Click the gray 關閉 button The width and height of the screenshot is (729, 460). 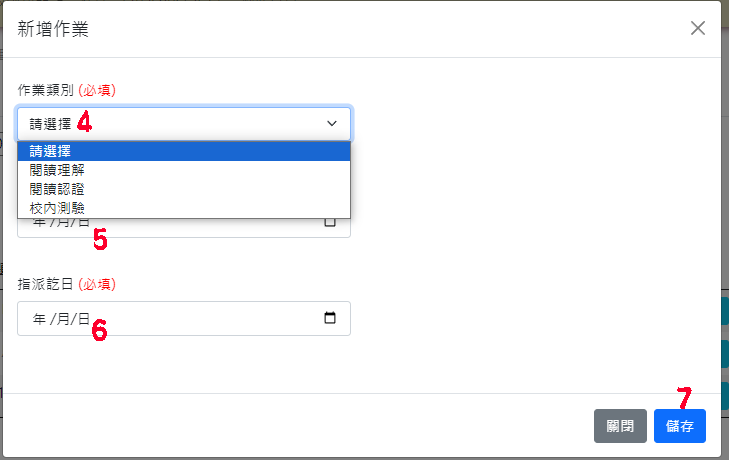pyautogui.click(x=620, y=426)
